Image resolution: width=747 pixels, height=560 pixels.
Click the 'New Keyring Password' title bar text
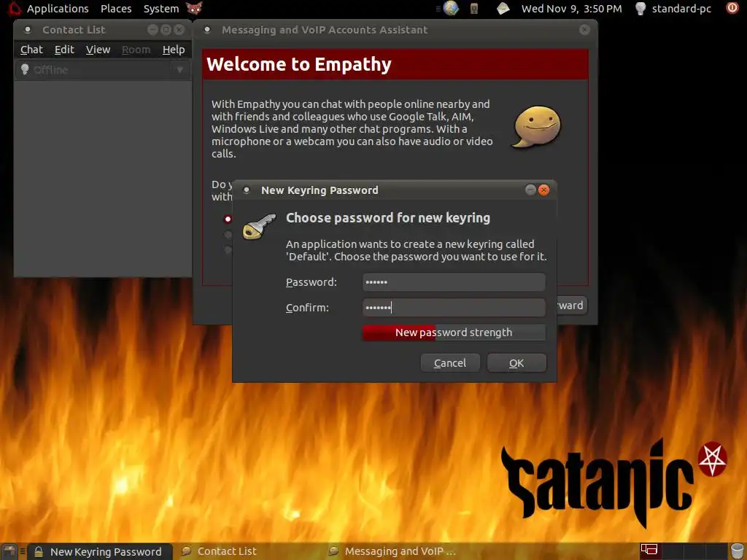(x=320, y=190)
